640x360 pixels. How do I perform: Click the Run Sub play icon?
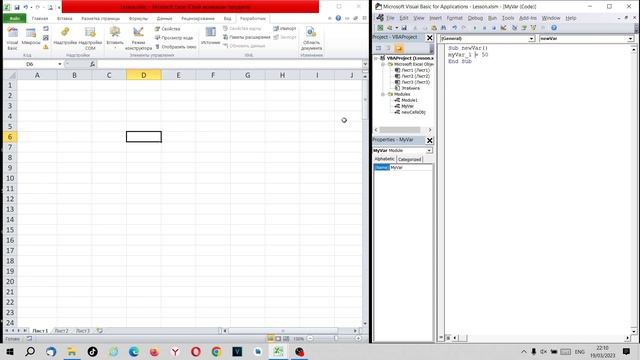click(x=475, y=28)
